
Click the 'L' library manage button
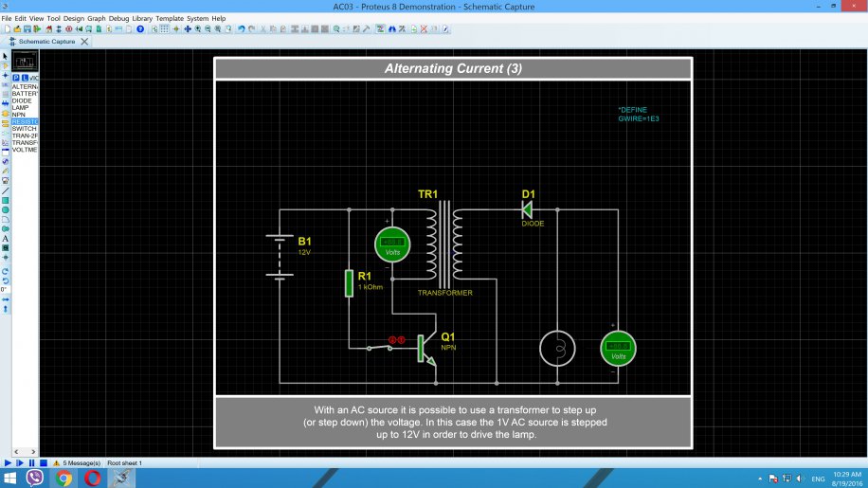point(24,77)
